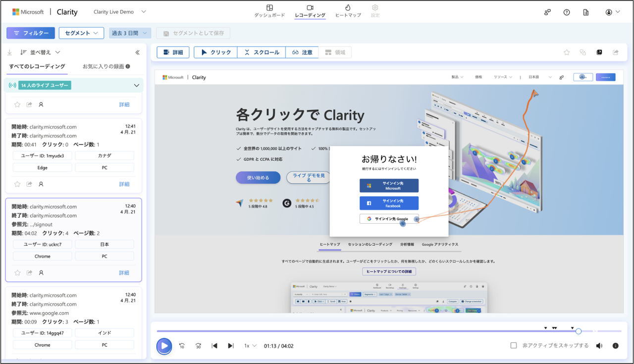This screenshot has height=364, width=634.
Task: Select the お気に入りの録画 tab
Action: (x=106, y=66)
